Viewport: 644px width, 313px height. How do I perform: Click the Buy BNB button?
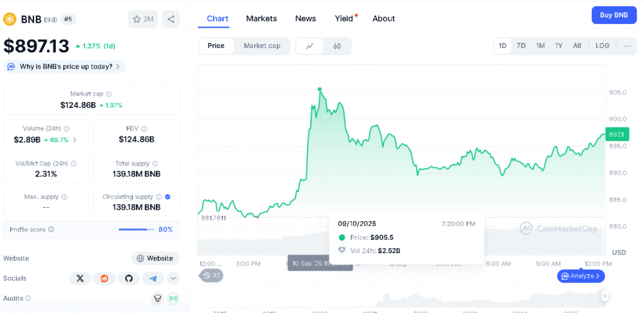tap(614, 15)
